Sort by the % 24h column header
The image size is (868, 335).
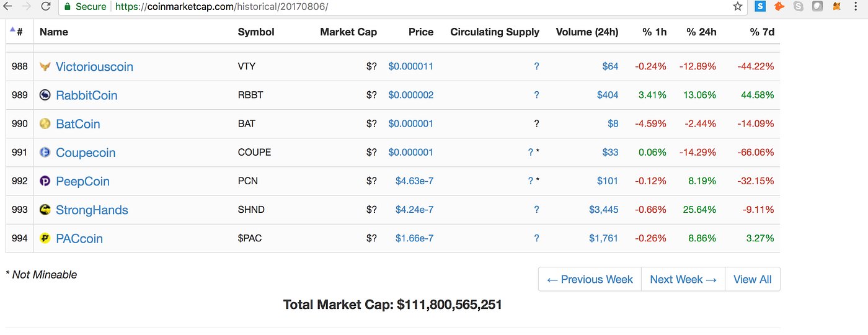click(701, 32)
